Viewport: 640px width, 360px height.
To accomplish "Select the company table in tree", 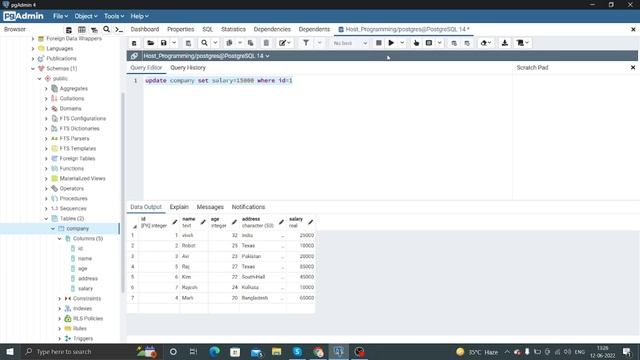I will 77,229.
